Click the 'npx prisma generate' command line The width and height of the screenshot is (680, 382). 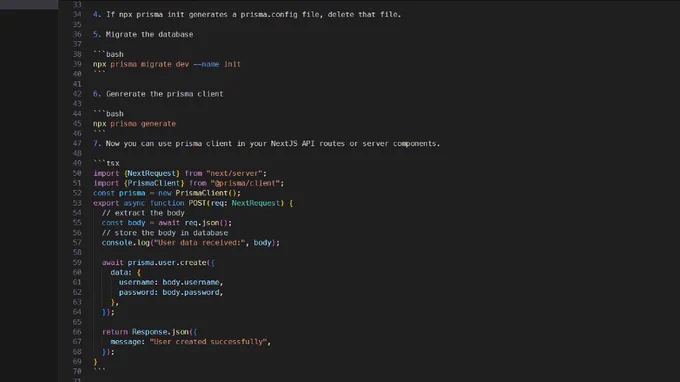click(134, 124)
